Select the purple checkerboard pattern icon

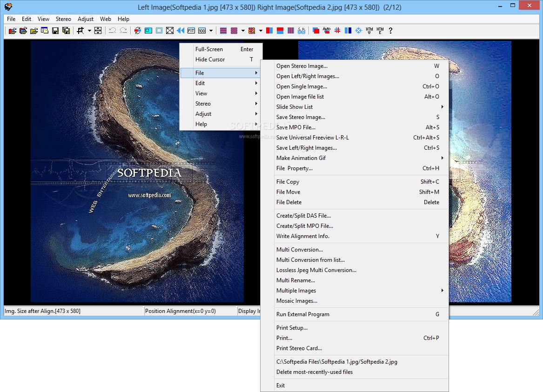point(234,30)
